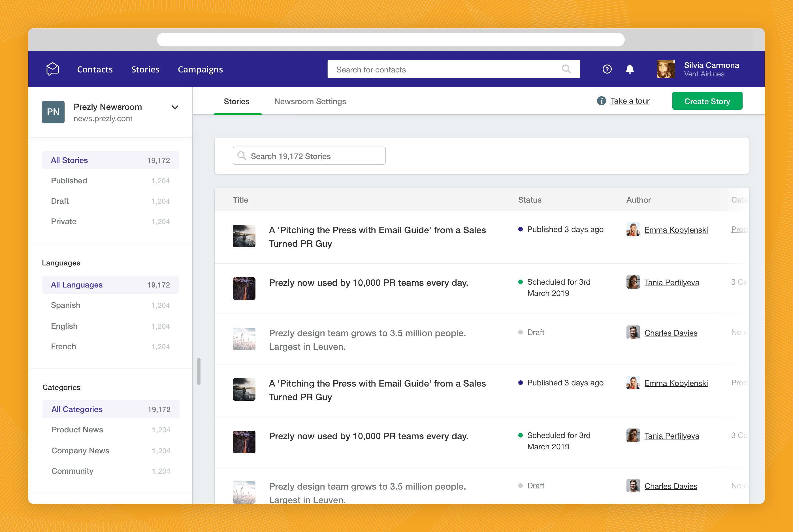Click Silvia Carmona's profile avatar
The height and width of the screenshot is (532, 793).
tap(666, 69)
